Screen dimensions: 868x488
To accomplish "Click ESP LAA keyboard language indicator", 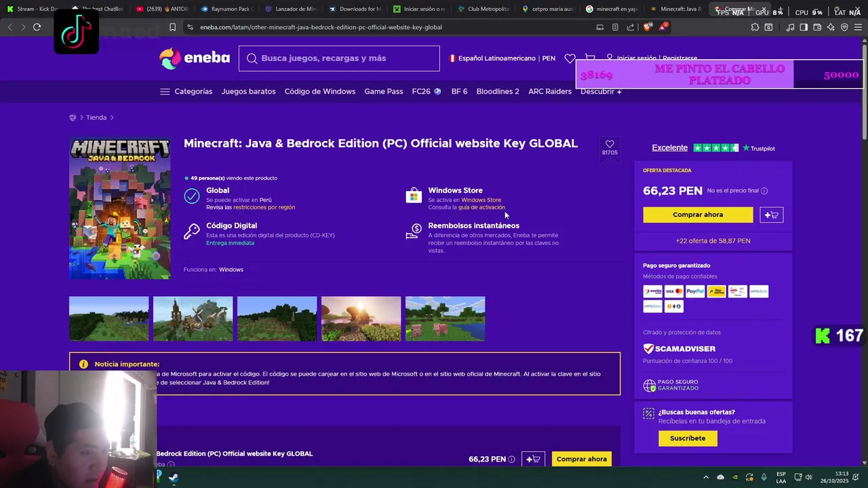I will tap(781, 477).
